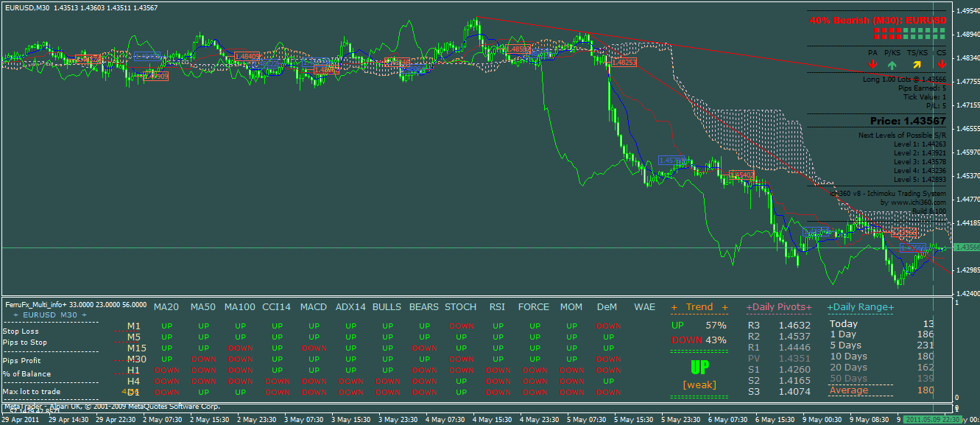
Task: Open the www.ichi360.com credit link
Action: 917,201
